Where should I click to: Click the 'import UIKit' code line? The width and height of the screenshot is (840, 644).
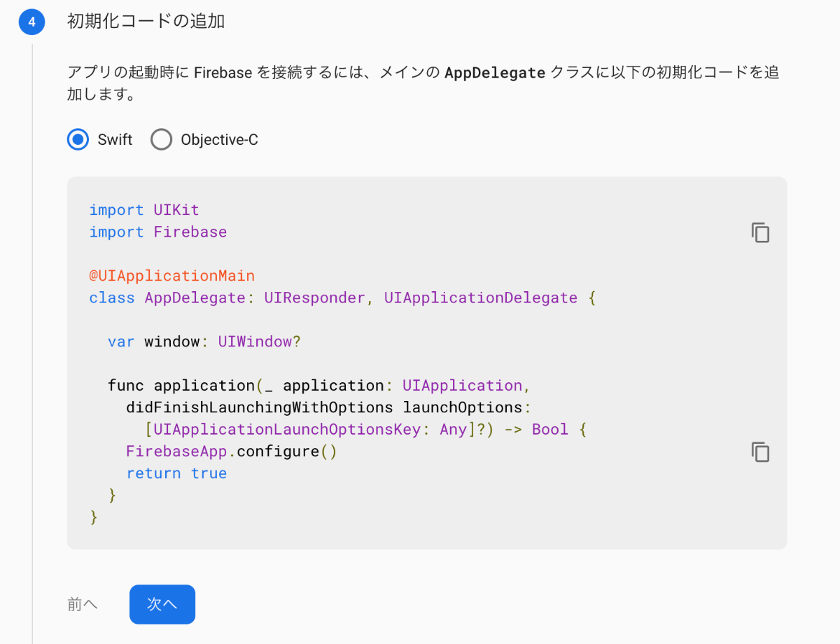point(144,210)
